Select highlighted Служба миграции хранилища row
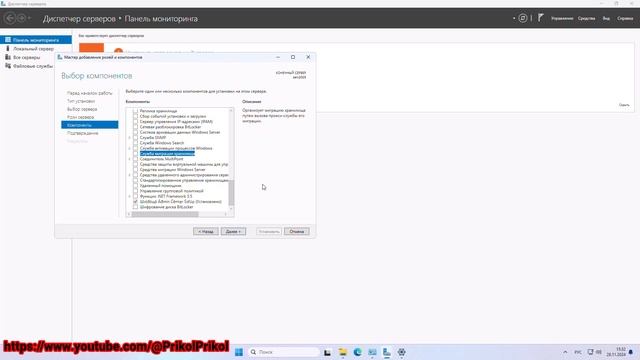The width and height of the screenshot is (640, 360). [x=167, y=153]
